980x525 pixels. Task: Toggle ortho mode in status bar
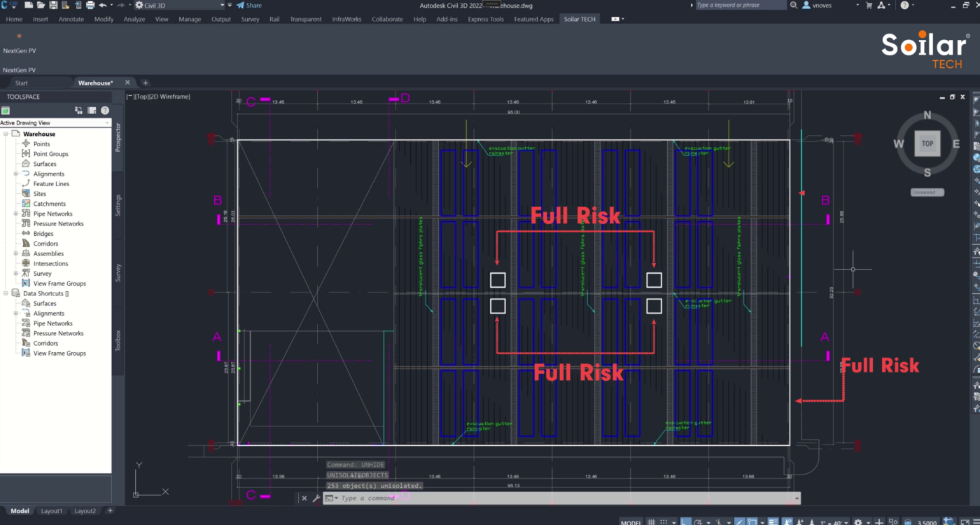[x=685, y=520]
